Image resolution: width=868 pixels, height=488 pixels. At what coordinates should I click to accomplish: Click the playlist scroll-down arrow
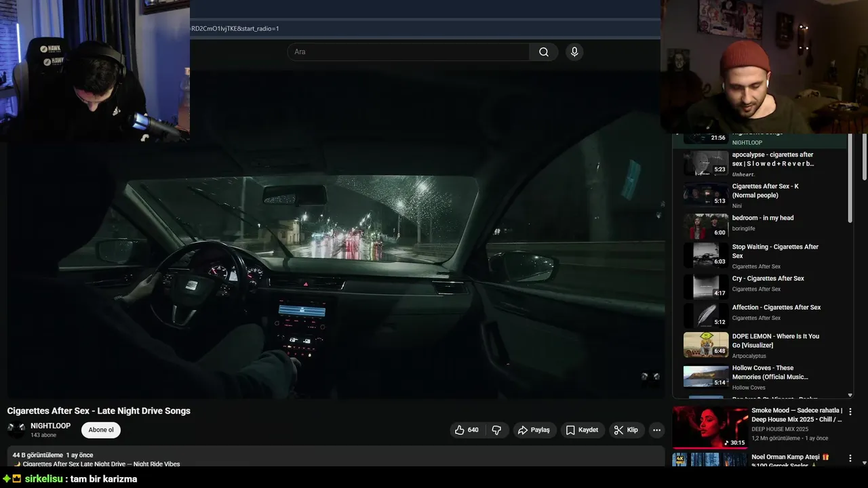tap(850, 394)
